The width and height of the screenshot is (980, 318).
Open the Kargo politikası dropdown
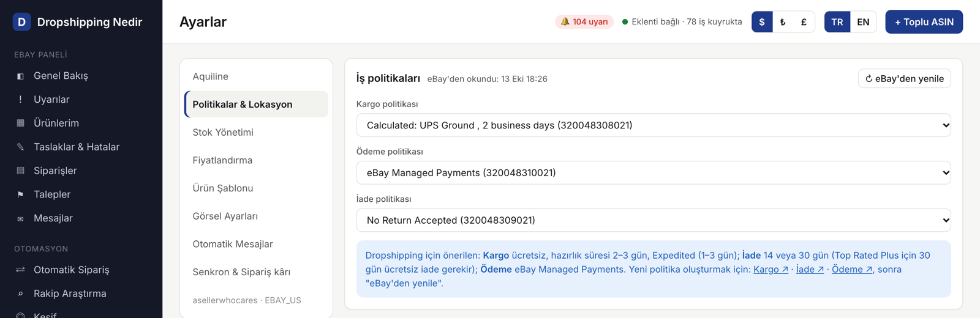tap(654, 125)
